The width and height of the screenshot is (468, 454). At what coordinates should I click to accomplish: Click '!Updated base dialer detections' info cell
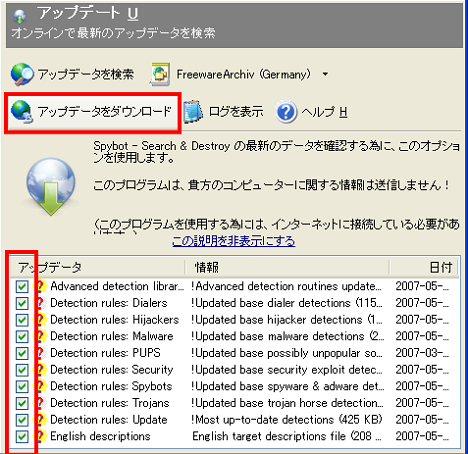click(x=287, y=303)
